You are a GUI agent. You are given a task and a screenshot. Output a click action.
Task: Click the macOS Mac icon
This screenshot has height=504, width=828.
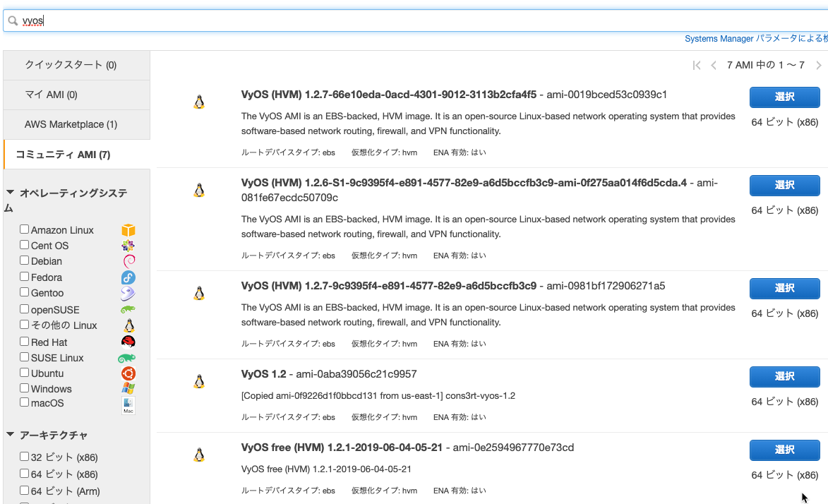click(x=128, y=405)
